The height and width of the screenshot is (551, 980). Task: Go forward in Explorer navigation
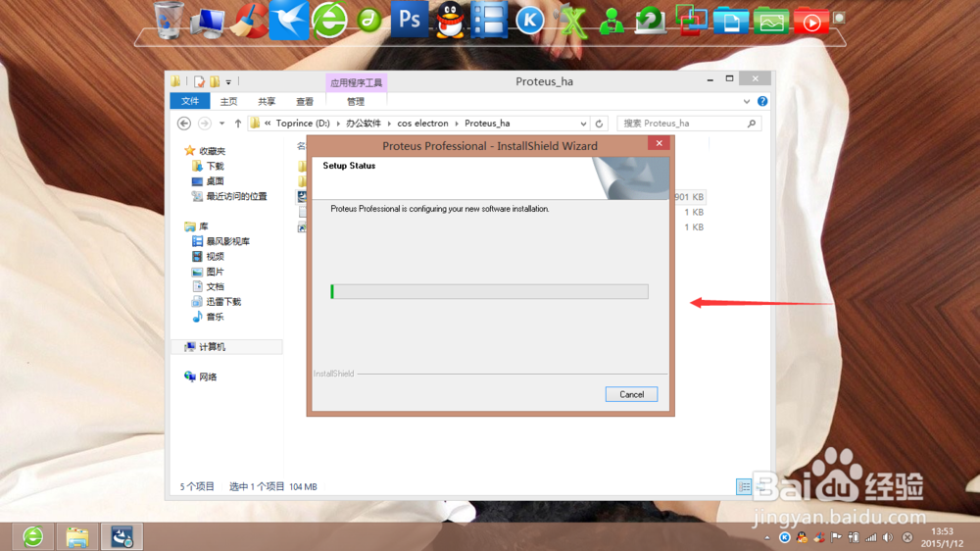coord(205,124)
